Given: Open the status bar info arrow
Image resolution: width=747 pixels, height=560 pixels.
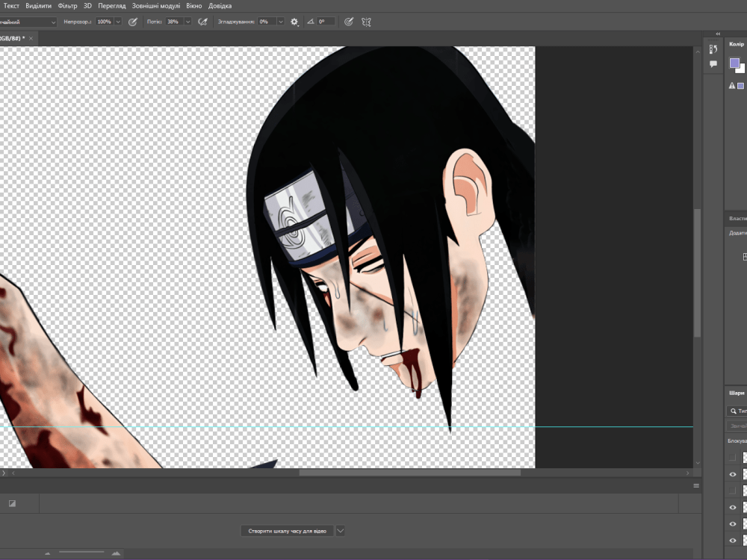Looking at the screenshot, I should 3,473.
